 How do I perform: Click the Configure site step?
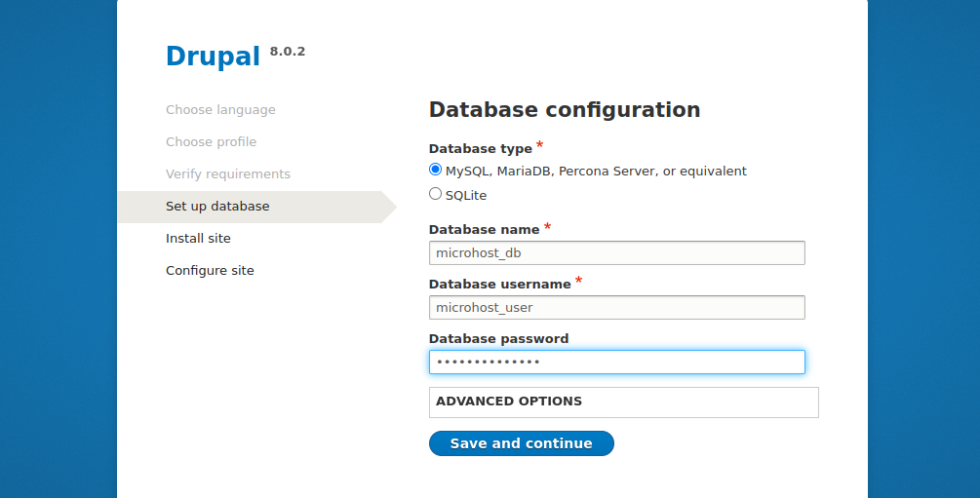(210, 271)
